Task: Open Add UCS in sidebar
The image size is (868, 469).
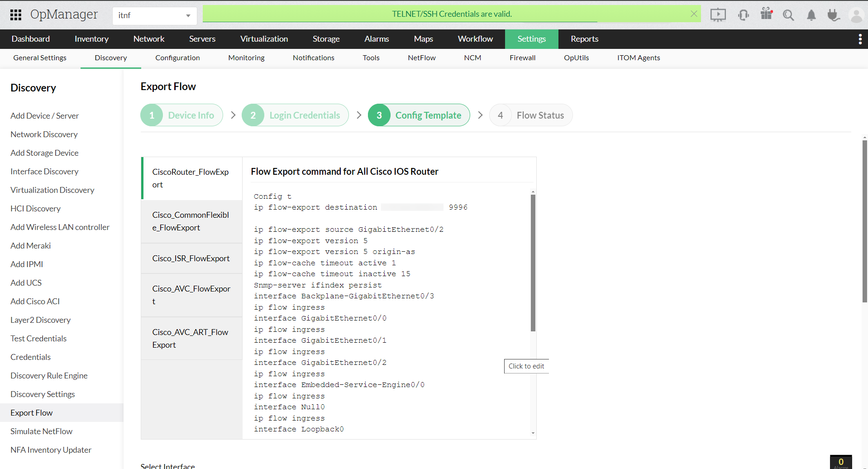Action: coord(26,283)
